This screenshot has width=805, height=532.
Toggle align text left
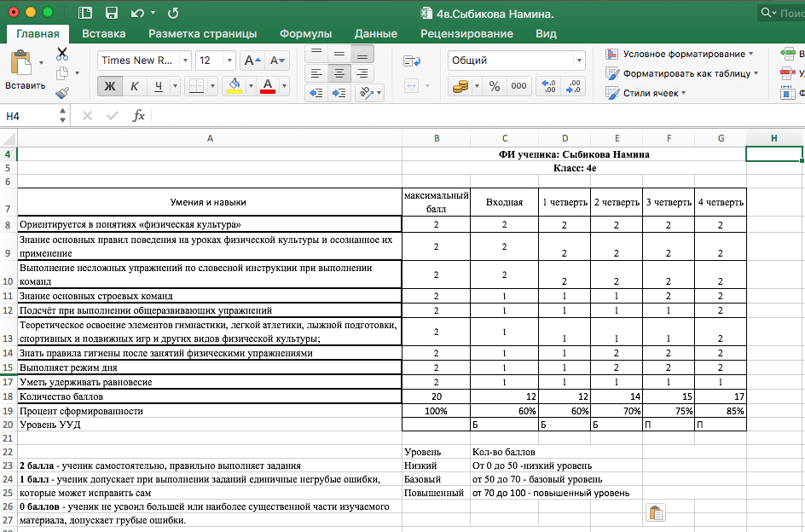click(316, 73)
